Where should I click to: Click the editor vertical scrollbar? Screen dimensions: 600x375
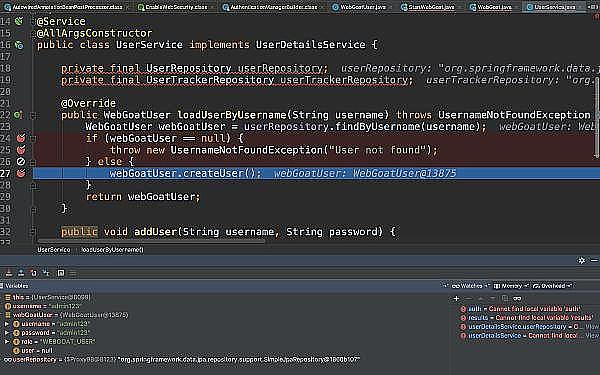point(597,119)
